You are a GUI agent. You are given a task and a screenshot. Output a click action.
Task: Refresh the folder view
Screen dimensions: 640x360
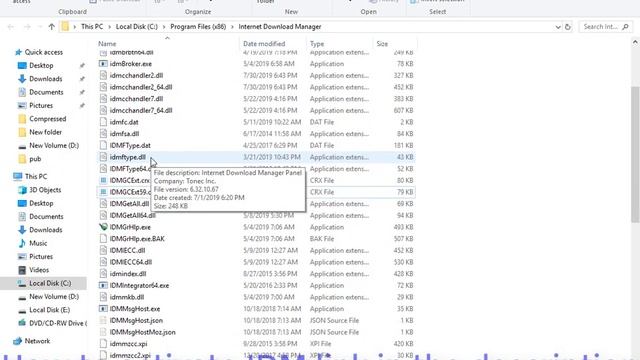(567, 27)
